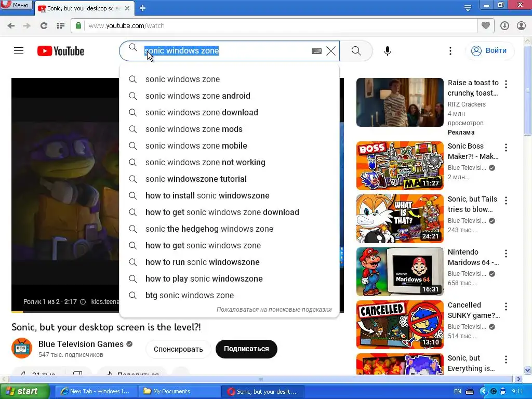Open YouTube settings three-dot menu
The image size is (532, 399).
(450, 51)
